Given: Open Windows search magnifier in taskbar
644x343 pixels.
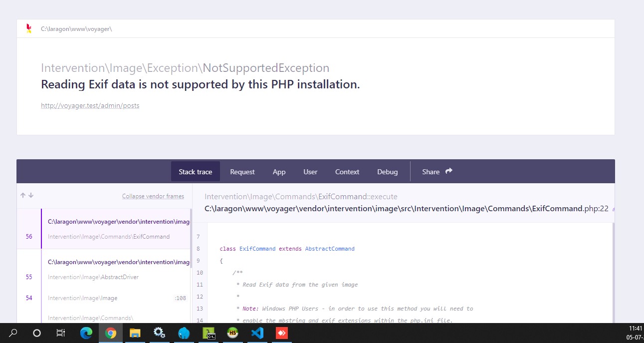Looking at the screenshot, I should (x=13, y=333).
